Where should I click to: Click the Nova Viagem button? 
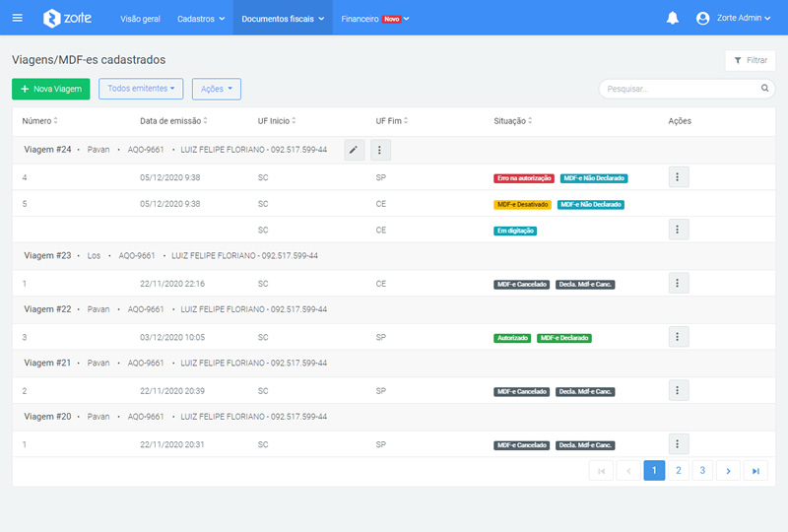pyautogui.click(x=50, y=89)
